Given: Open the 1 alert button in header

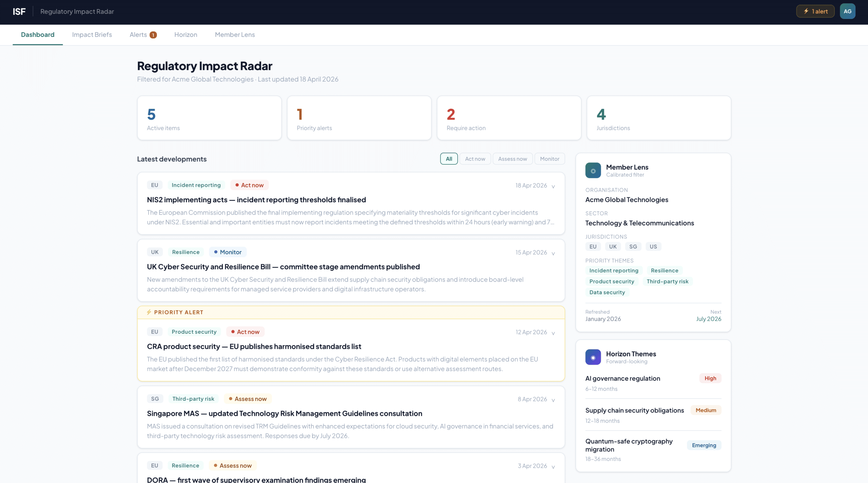Looking at the screenshot, I should (815, 11).
